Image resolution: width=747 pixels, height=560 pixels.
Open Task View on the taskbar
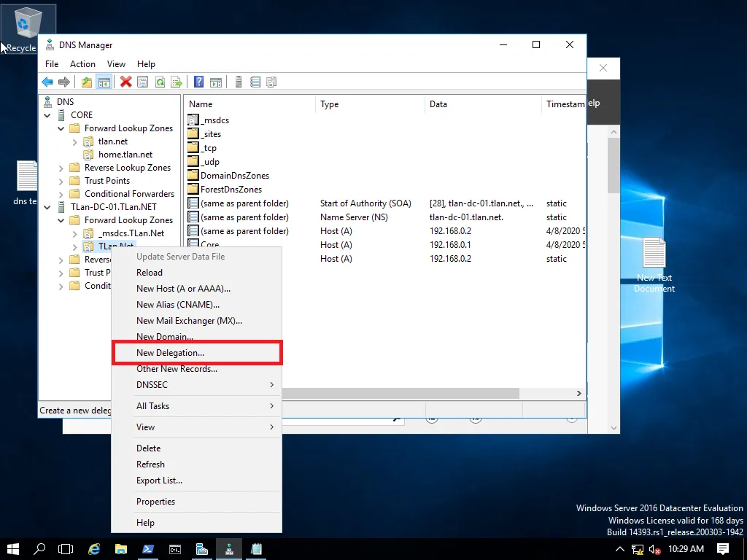65,549
